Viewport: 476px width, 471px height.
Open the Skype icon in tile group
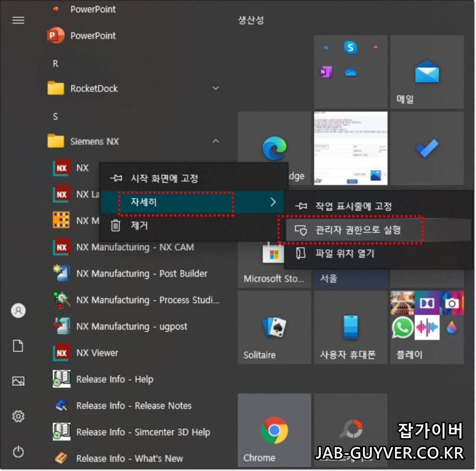pyautogui.click(x=350, y=48)
